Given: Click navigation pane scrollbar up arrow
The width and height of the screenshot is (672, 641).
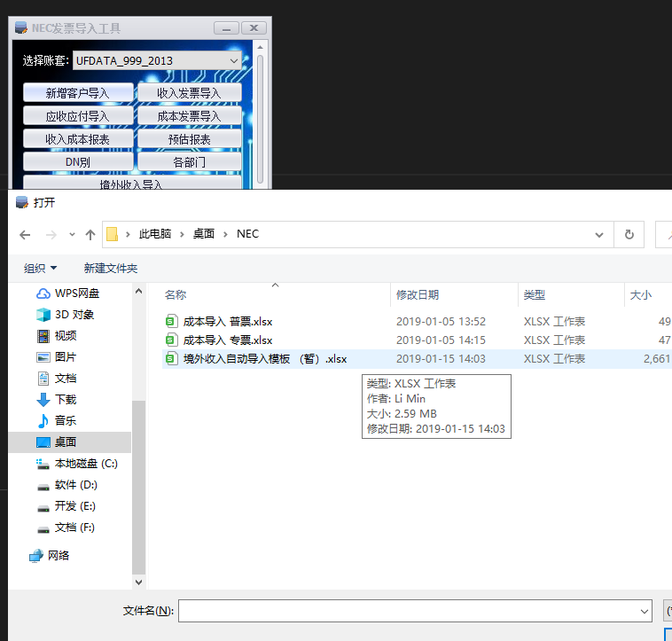Looking at the screenshot, I should pyautogui.click(x=138, y=292).
